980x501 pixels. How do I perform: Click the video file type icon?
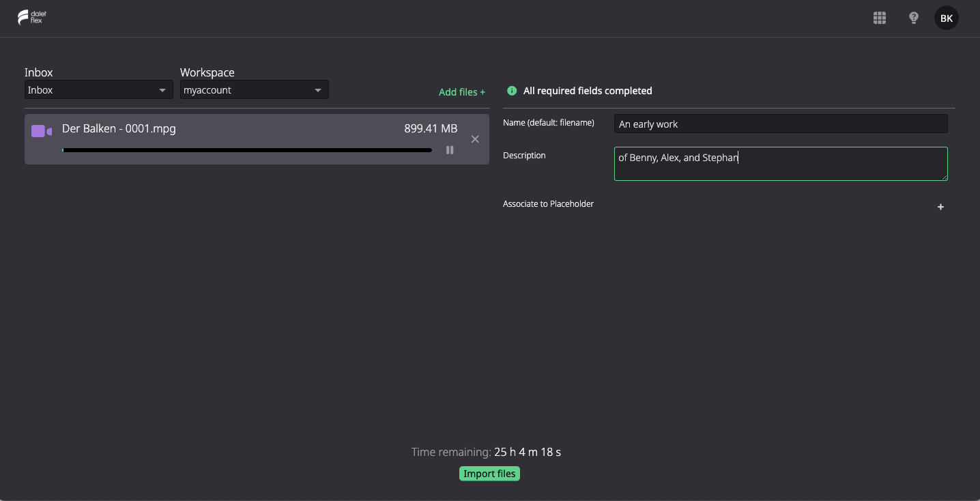[41, 130]
